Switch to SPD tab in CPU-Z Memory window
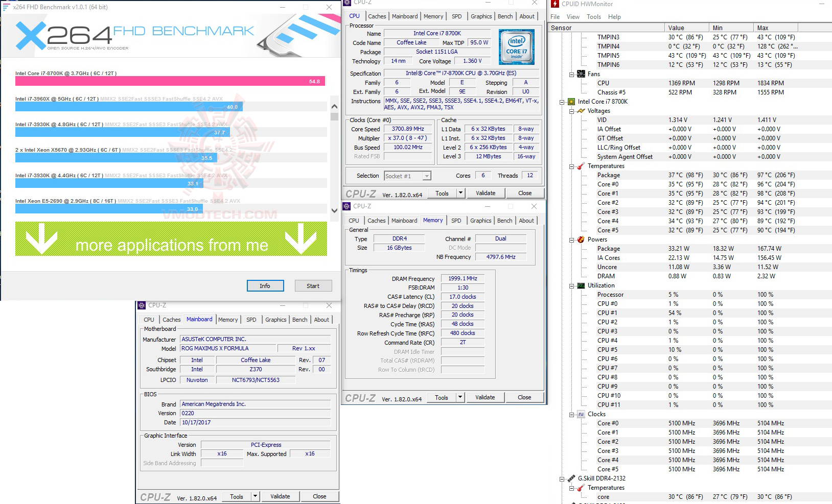832x504 pixels. pos(456,221)
